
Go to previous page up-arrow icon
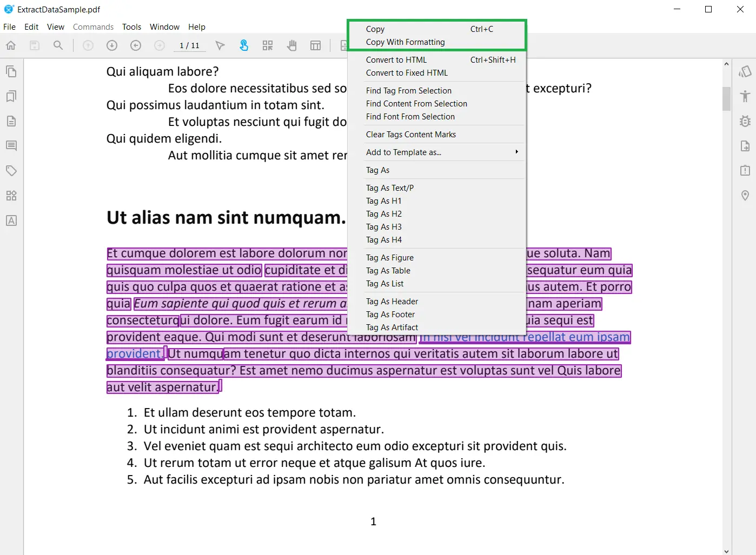(88, 45)
